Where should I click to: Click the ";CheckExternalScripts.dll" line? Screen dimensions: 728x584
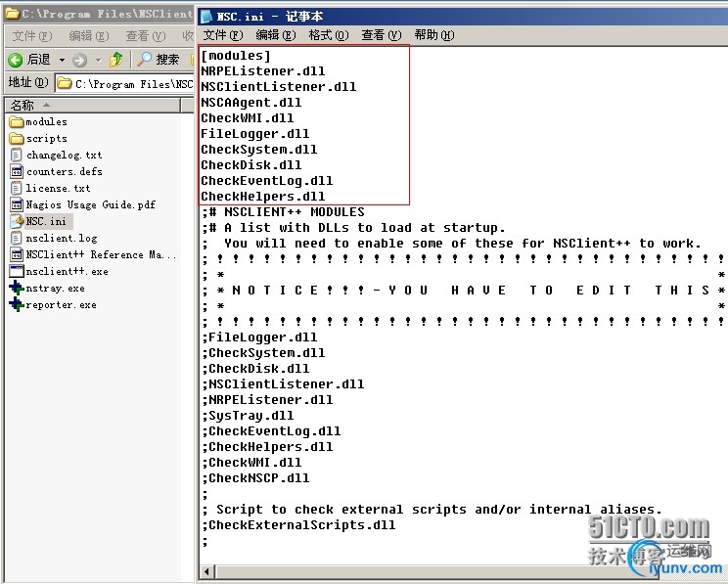coord(299,525)
